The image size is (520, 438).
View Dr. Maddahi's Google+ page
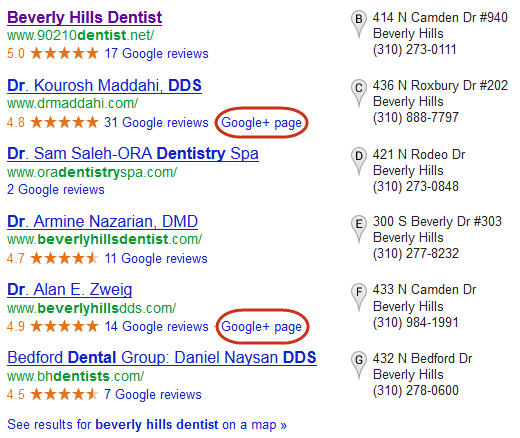click(261, 123)
